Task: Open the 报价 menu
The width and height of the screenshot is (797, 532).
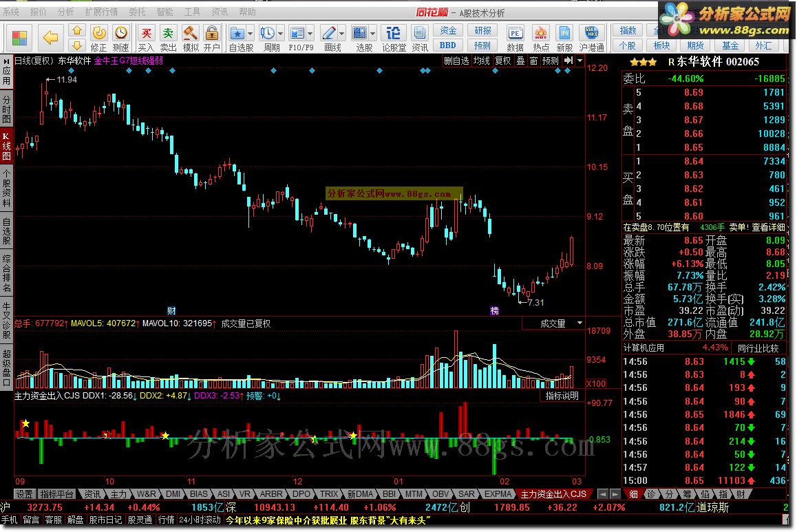Action: [x=38, y=11]
